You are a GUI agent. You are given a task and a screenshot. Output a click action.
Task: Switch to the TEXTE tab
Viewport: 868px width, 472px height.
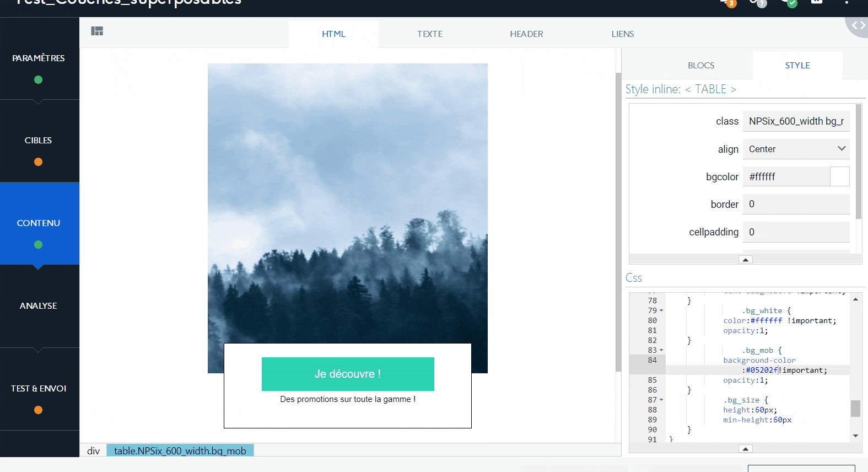tap(429, 34)
